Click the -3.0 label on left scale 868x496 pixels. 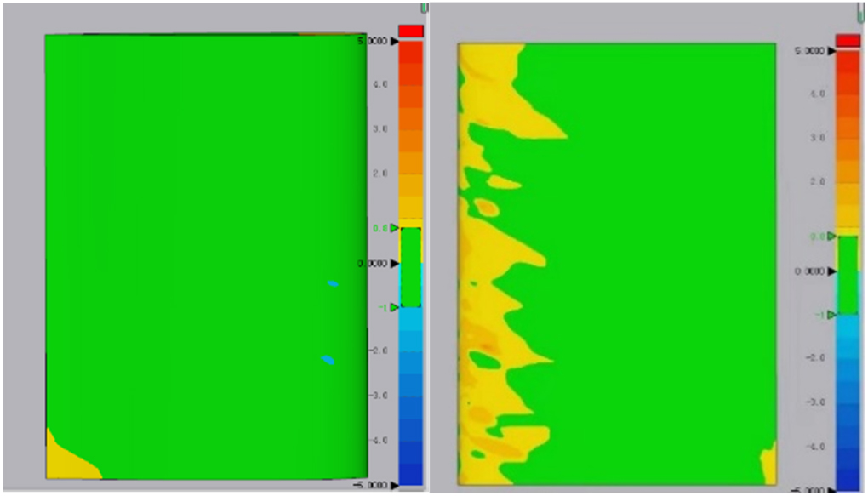[378, 396]
